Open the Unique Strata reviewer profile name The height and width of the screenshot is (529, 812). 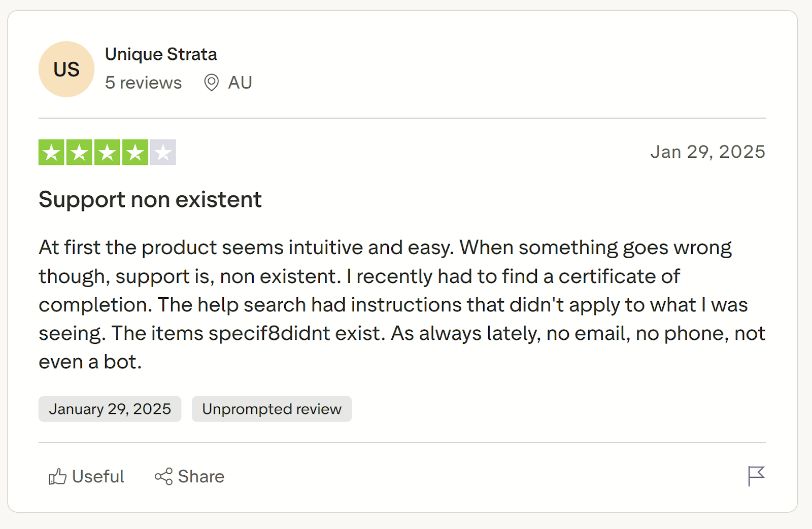161,54
